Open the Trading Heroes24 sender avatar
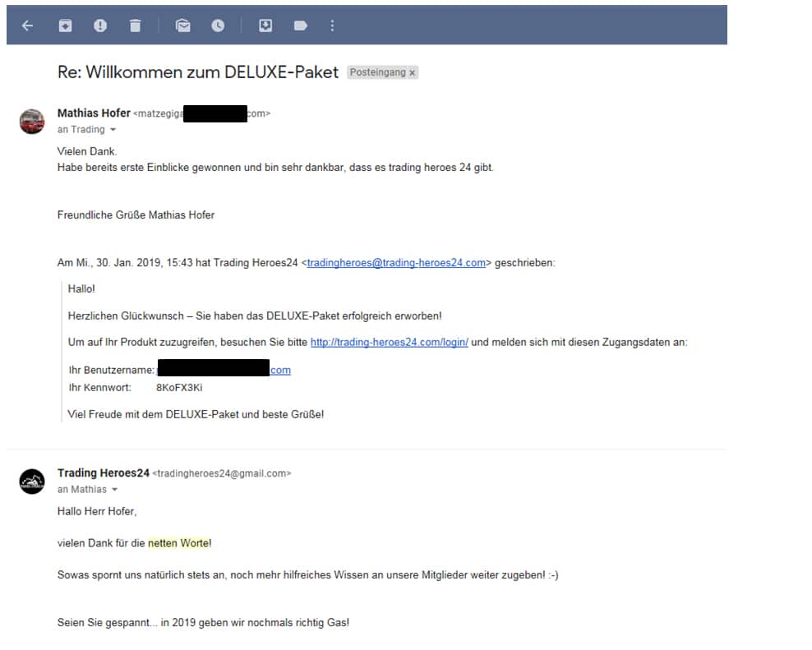Viewport: 812px width, 650px height. 32,482
